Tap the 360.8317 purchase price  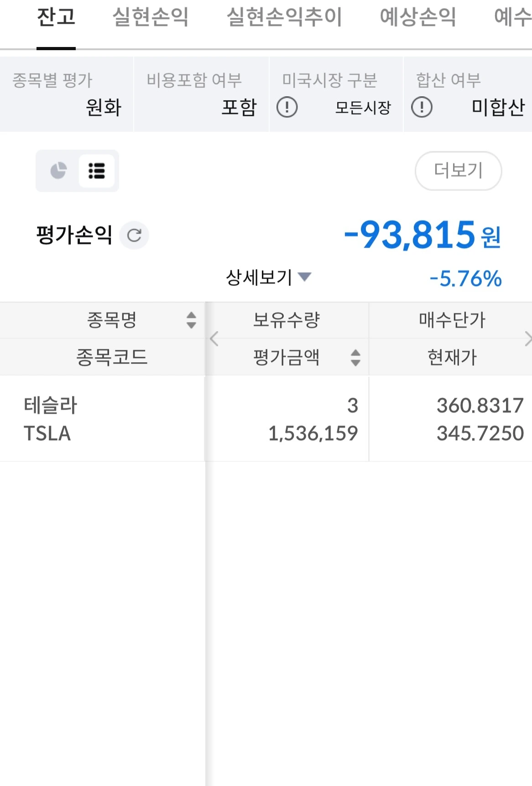[x=480, y=406]
